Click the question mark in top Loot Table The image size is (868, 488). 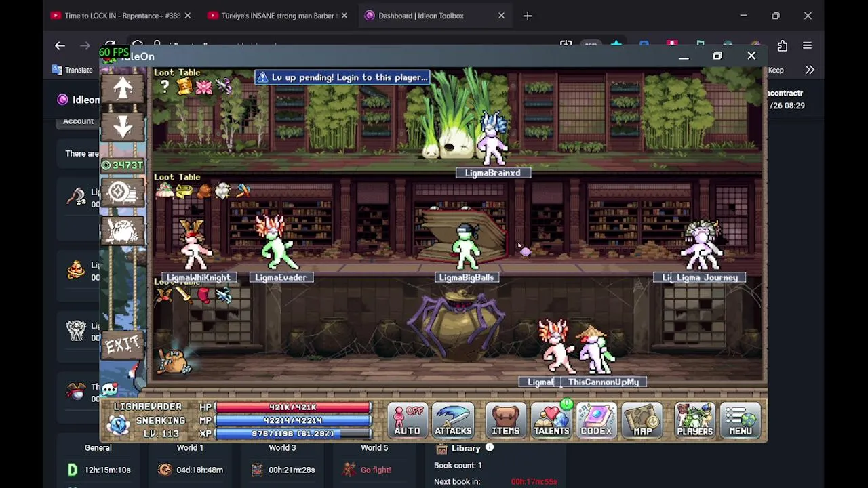pyautogui.click(x=165, y=86)
